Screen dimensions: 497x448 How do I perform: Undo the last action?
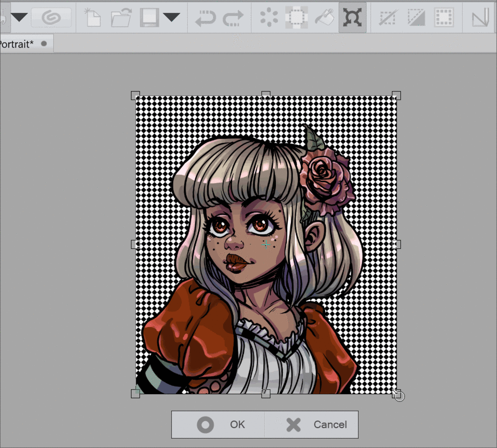coord(206,18)
